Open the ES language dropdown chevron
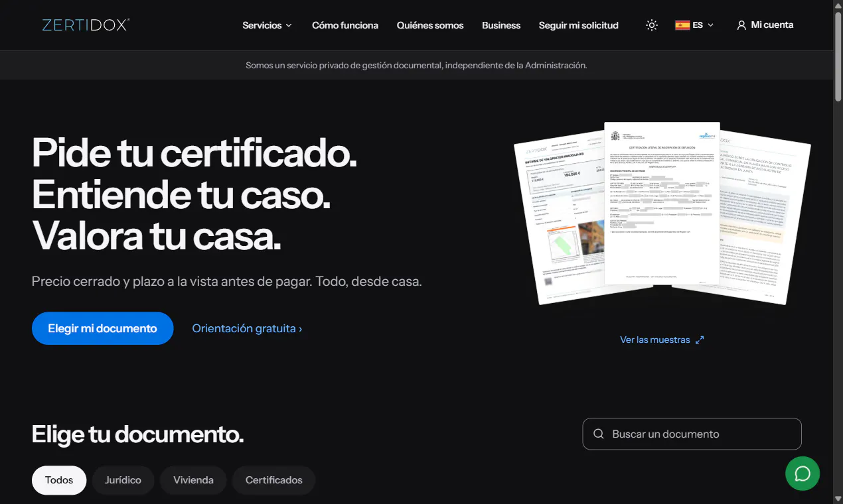 [711, 25]
